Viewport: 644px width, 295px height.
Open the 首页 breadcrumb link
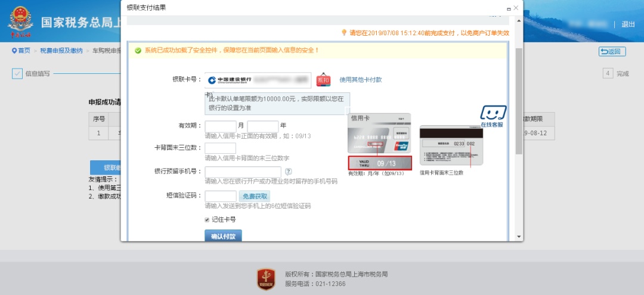pyautogui.click(x=24, y=51)
